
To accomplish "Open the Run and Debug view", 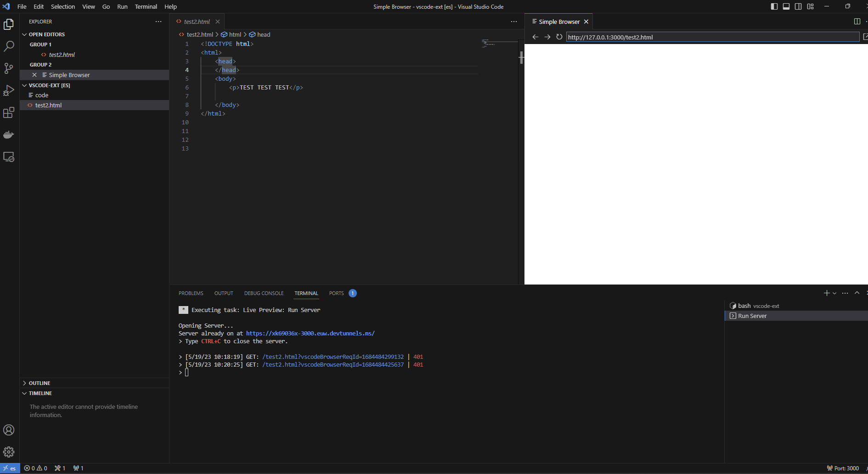I will [x=9, y=90].
